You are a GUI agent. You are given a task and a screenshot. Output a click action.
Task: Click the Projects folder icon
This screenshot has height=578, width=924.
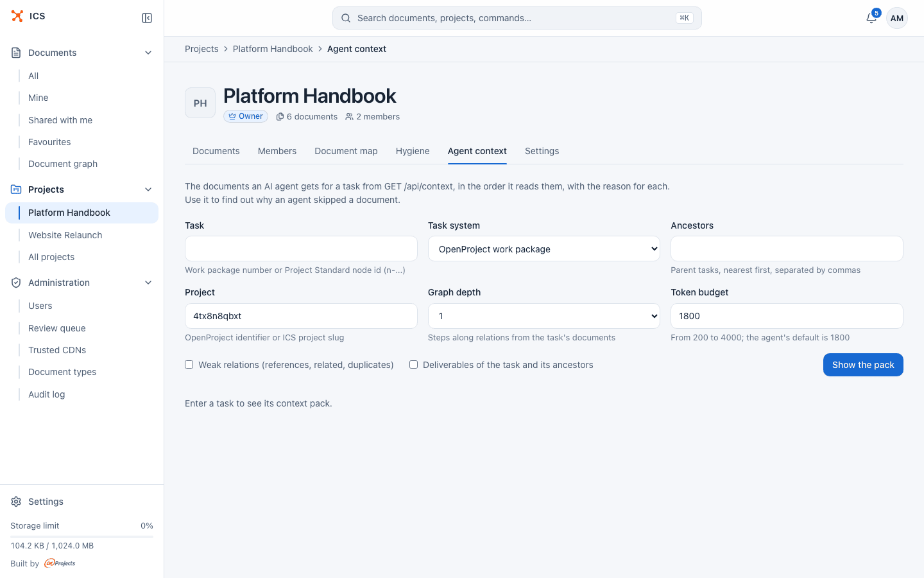pos(16,189)
